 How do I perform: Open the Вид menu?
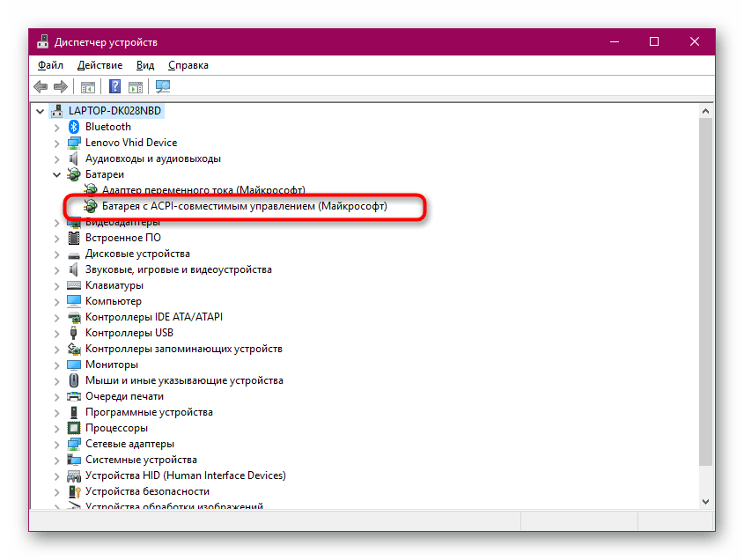[145, 65]
